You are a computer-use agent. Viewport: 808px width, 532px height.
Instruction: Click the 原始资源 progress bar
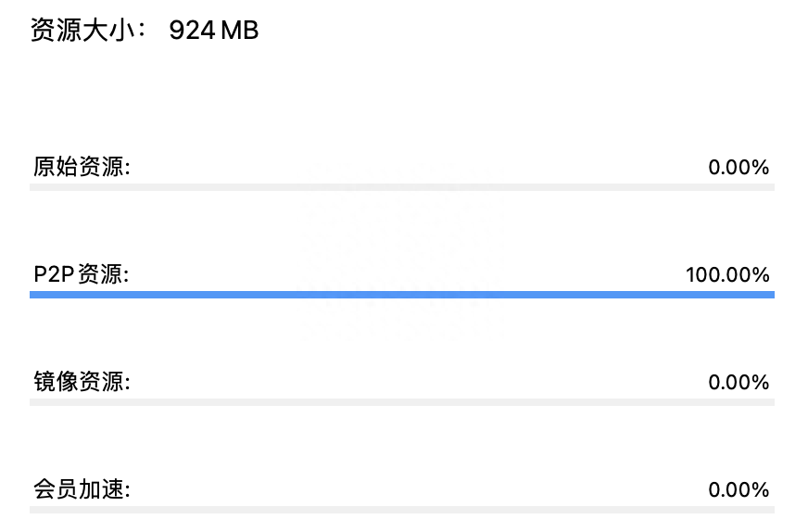tap(402, 187)
